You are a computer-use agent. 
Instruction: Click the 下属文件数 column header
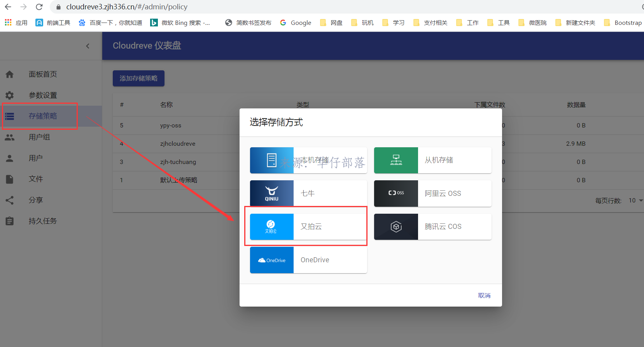(x=490, y=105)
